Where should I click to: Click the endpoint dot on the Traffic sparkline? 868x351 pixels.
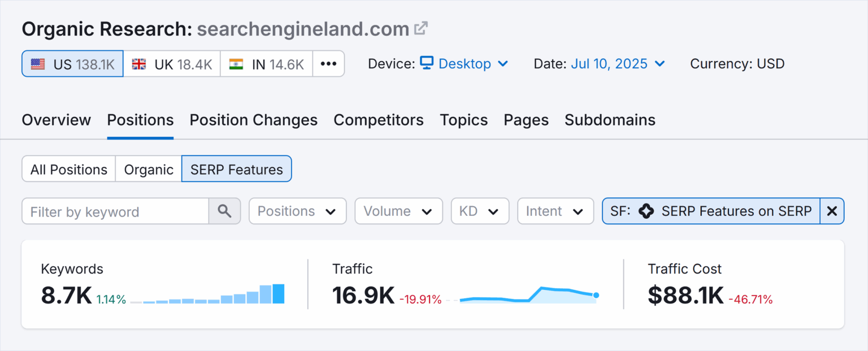[596, 295]
